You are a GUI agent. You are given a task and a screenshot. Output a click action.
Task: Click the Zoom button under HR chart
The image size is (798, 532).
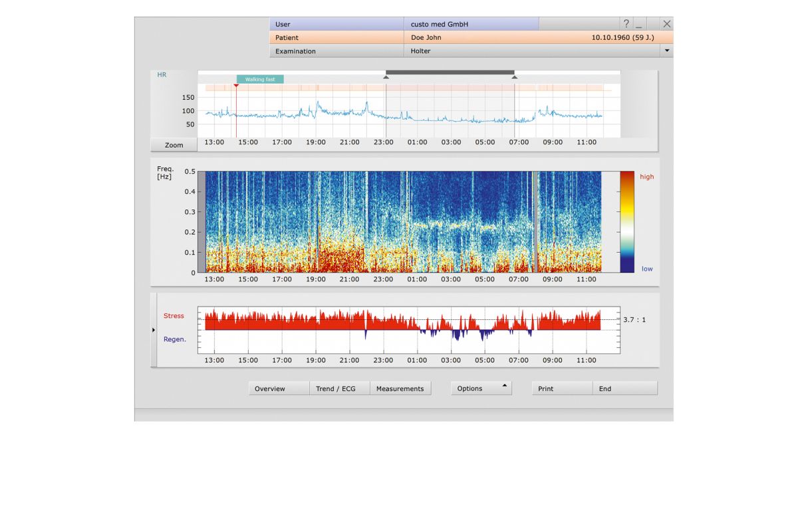[174, 145]
